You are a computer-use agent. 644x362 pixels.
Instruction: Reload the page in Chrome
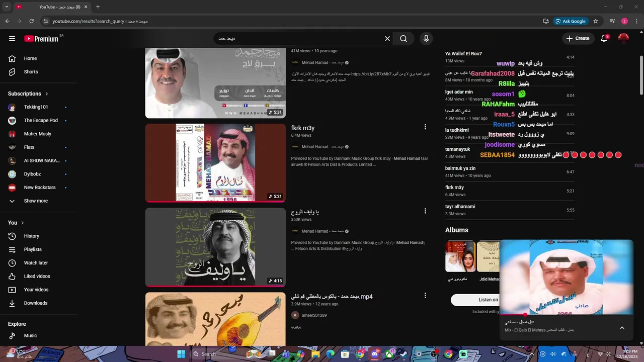click(x=31, y=21)
